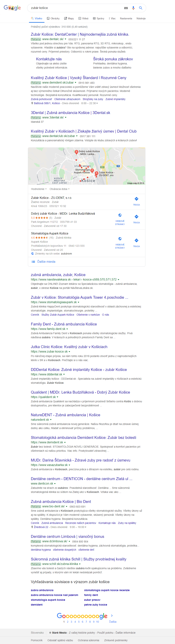Expand opening hours 8:00 – 22:30 for Demident
175x644 pixels.
[x=89, y=103]
